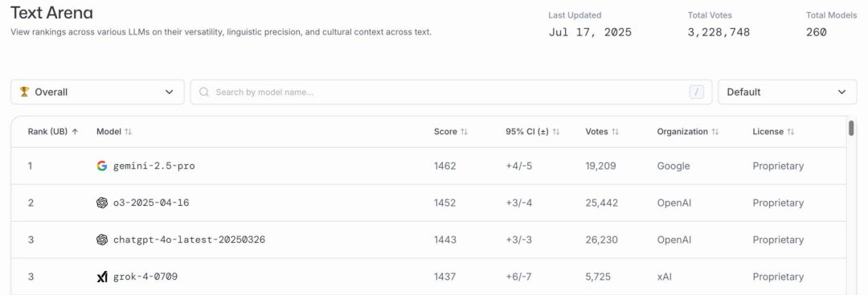Viewport: 868px width, 295px height.
Task: Open the grok-4-0709 model link
Action: [x=145, y=277]
